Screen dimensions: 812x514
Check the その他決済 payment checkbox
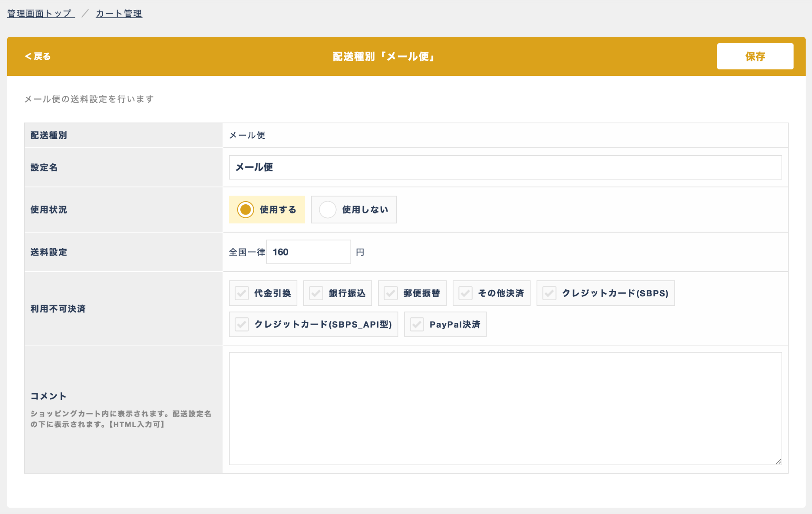click(x=465, y=293)
